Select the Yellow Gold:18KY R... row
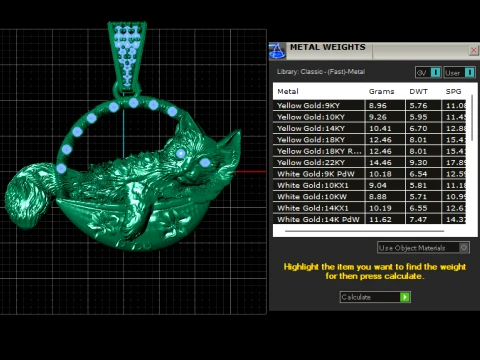The image size is (480, 360). point(369,151)
